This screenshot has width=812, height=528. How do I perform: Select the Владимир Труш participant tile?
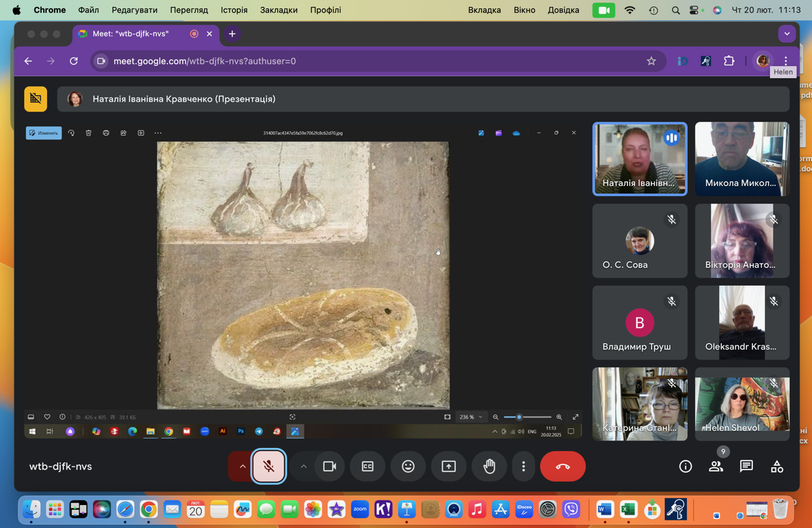coord(639,322)
